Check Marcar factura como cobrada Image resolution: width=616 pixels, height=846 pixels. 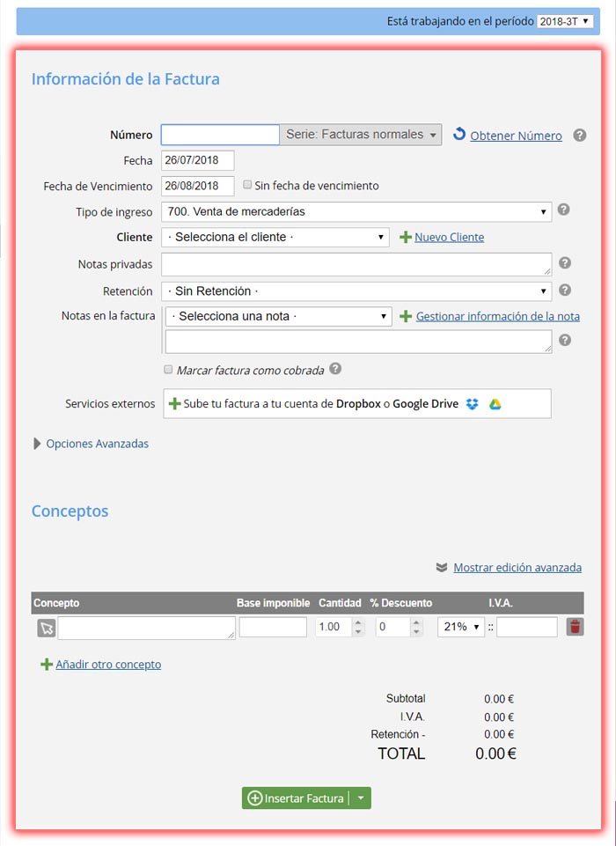click(168, 370)
